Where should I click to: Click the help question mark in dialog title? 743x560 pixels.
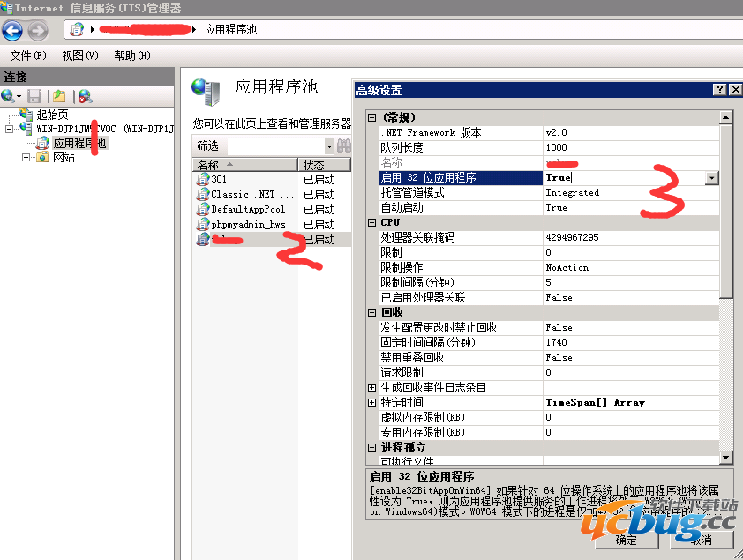click(x=719, y=90)
